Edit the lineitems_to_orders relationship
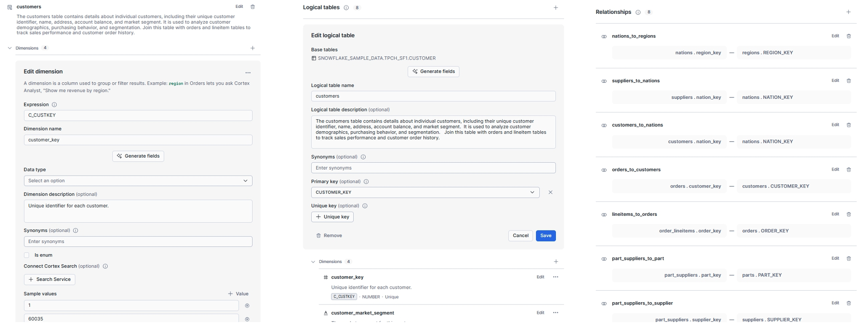 tap(835, 214)
